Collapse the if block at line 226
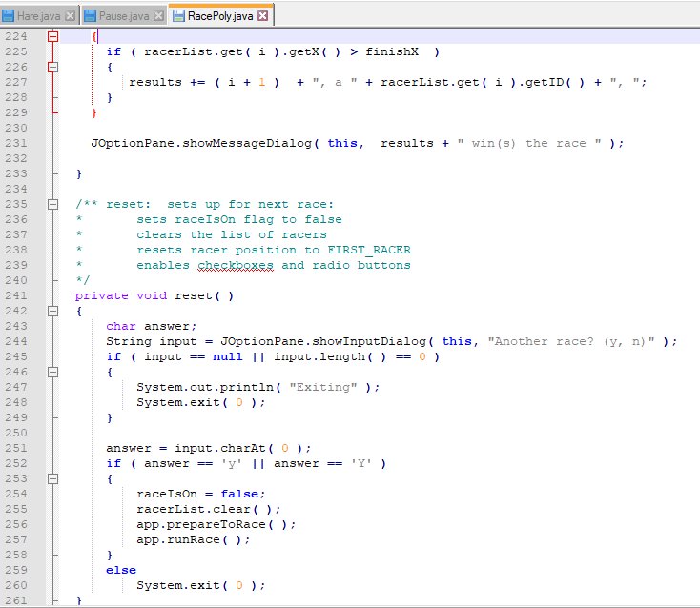The height and width of the screenshot is (608, 700). click(52, 67)
